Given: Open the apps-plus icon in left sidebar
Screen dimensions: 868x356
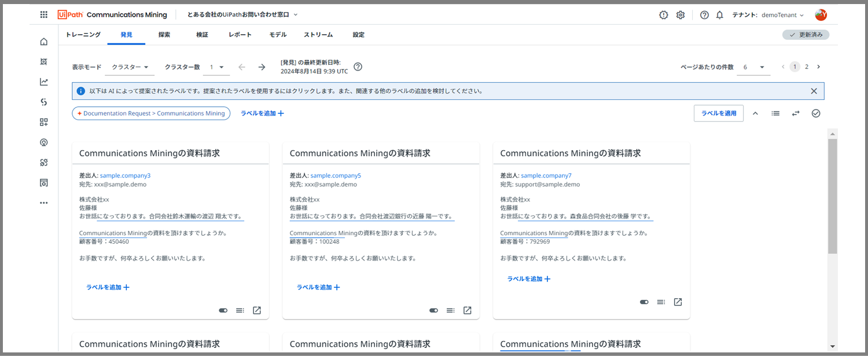Looking at the screenshot, I should (x=44, y=122).
